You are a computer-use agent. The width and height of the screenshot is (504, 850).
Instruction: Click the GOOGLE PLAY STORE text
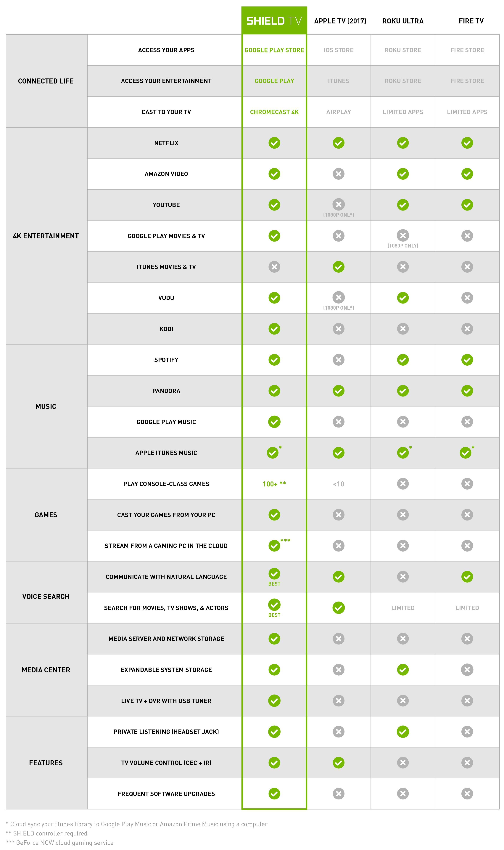pos(274,50)
